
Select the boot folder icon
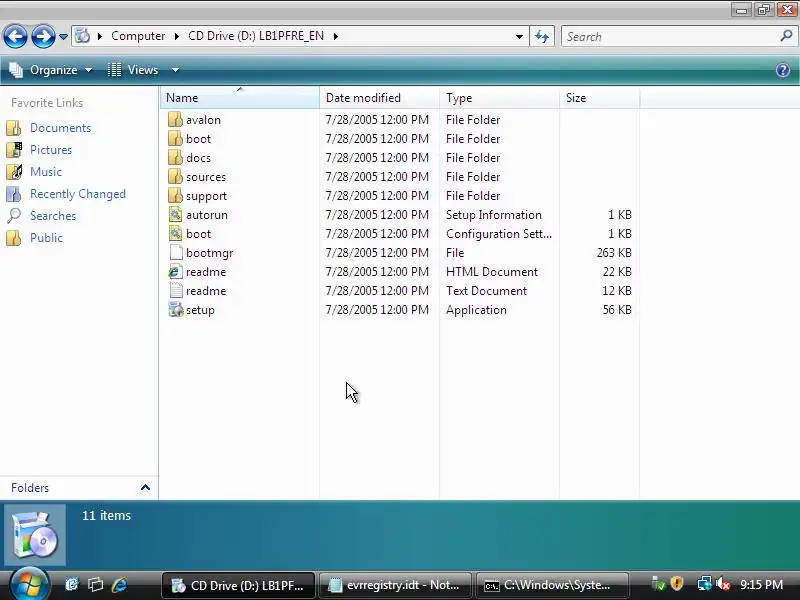point(175,139)
